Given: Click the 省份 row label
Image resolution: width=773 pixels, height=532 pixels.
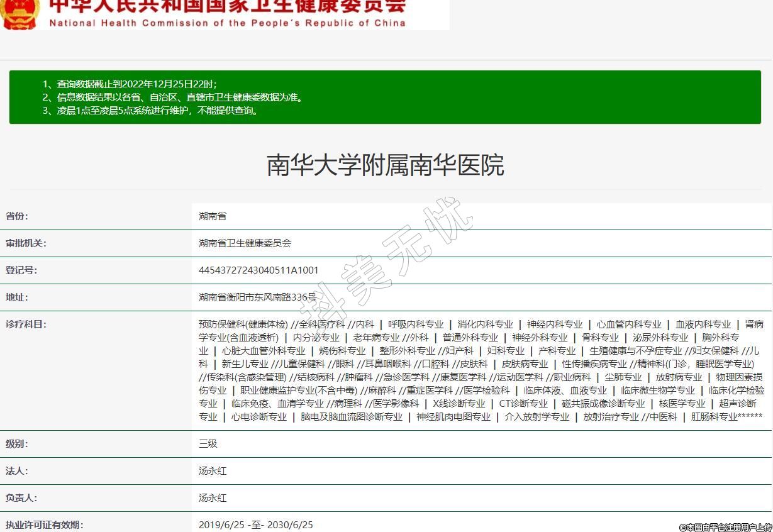Looking at the screenshot, I should 17,216.
